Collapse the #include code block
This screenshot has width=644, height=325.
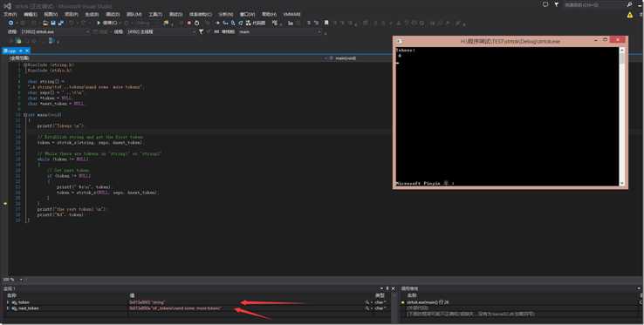25,64
